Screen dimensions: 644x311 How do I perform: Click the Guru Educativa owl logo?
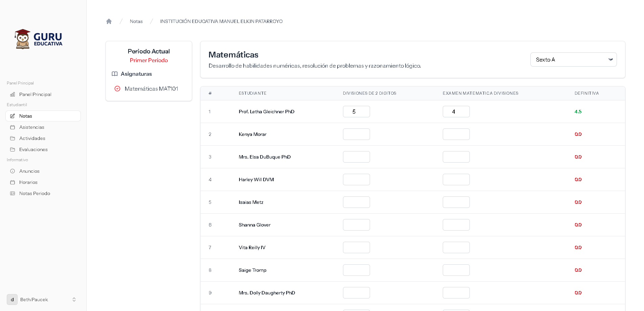[23, 39]
